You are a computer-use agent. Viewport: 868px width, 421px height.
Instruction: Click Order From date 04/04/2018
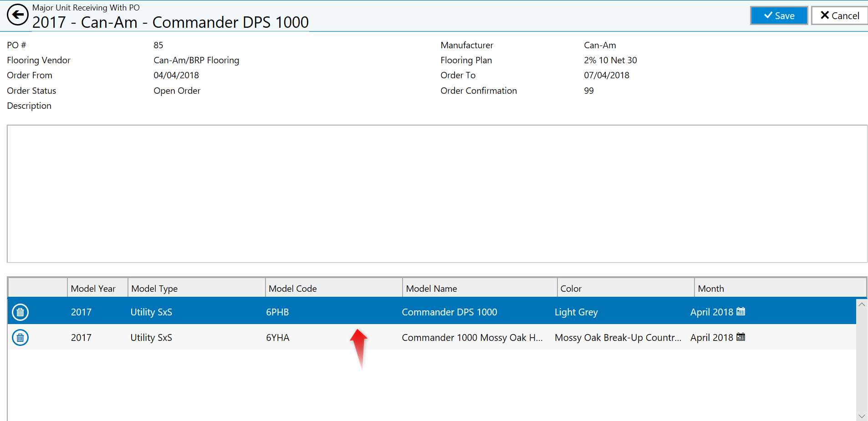176,75
